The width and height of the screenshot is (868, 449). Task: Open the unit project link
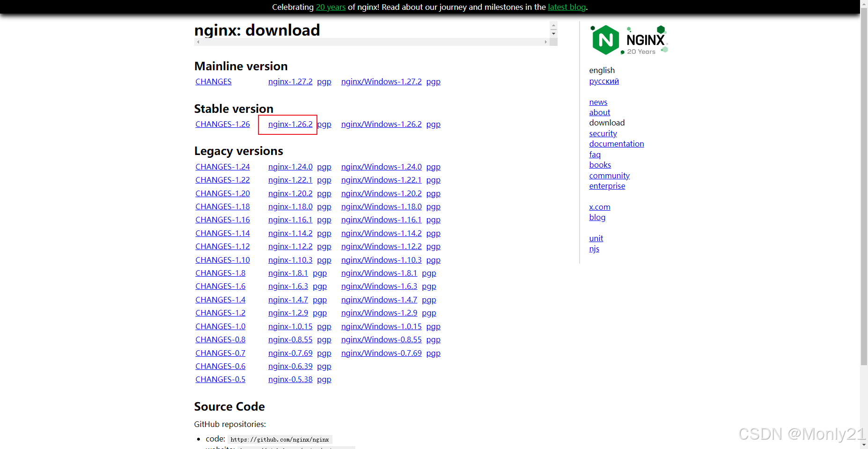[596, 238]
